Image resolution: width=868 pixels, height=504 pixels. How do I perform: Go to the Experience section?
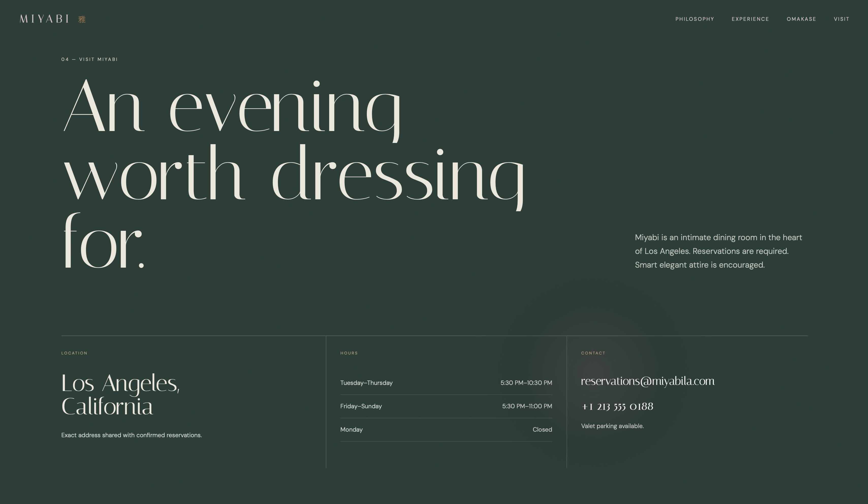pyautogui.click(x=750, y=19)
